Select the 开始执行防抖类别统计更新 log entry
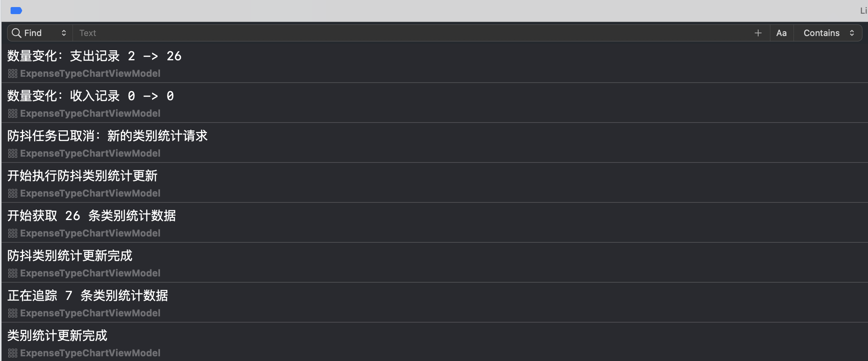Viewport: 868px width, 361px height. (x=82, y=176)
